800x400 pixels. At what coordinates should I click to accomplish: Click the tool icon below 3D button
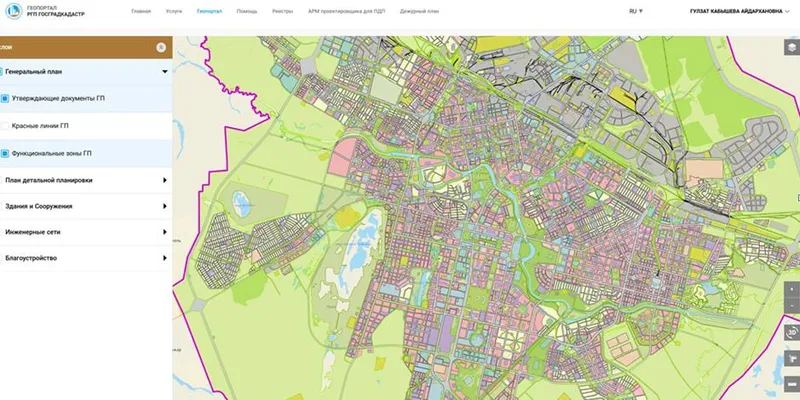[791, 358]
